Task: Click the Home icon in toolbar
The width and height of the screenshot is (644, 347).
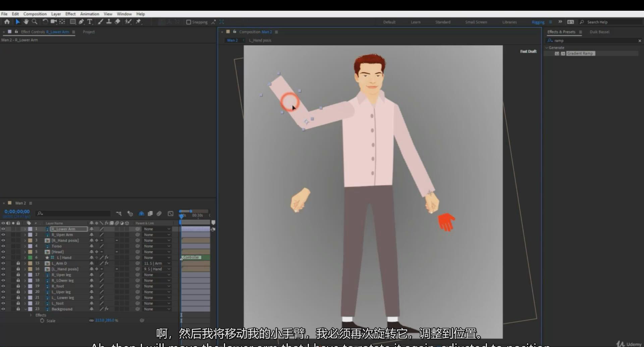Action: tap(7, 22)
